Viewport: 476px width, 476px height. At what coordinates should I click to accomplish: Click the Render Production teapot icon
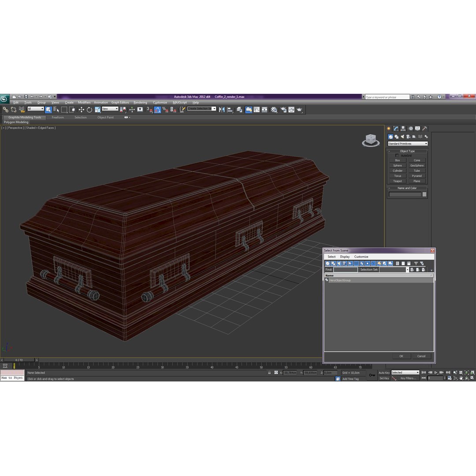point(300,110)
